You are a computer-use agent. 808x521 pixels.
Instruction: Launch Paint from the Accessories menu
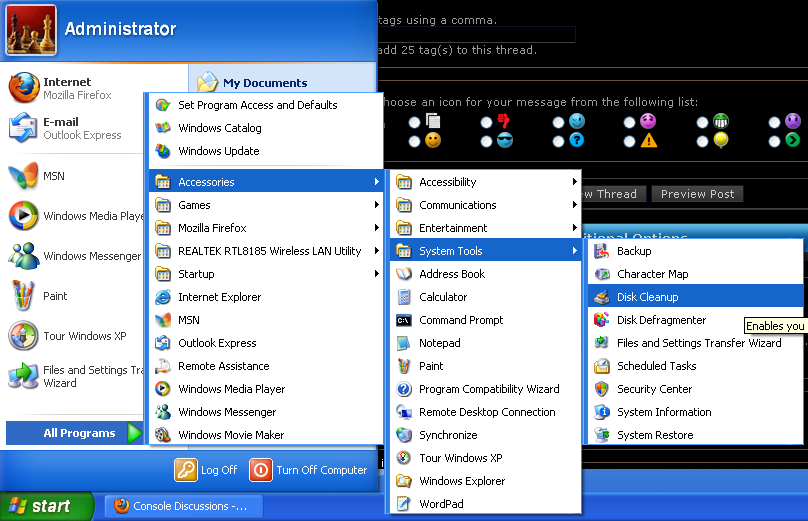(x=485, y=366)
